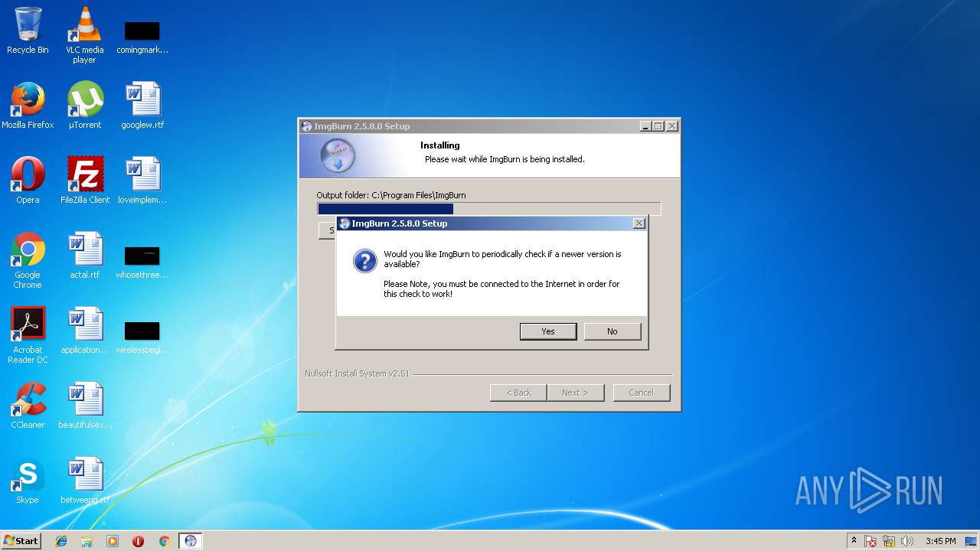Click Yes to enable update checks
Screen dimensions: 980x551
pos(548,331)
